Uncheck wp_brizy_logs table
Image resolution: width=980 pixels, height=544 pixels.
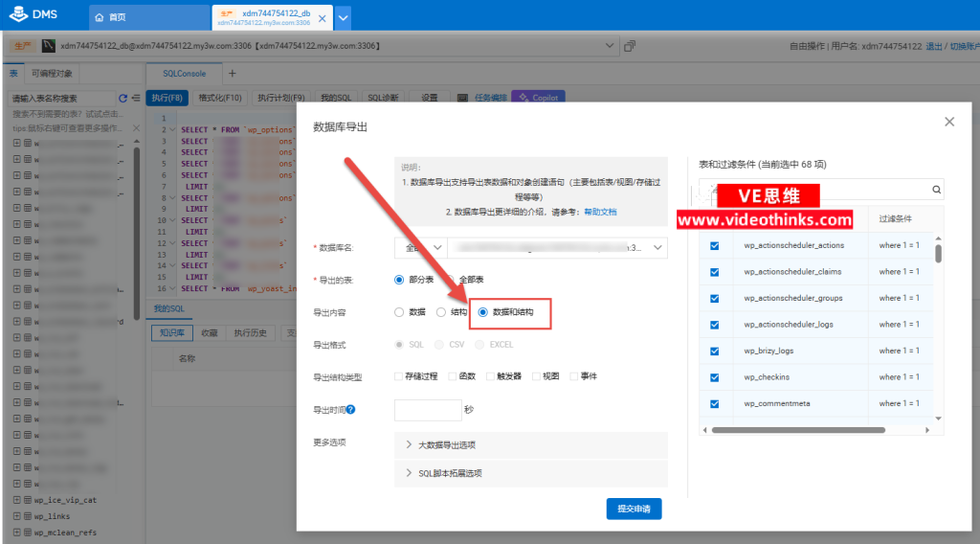pyautogui.click(x=714, y=351)
